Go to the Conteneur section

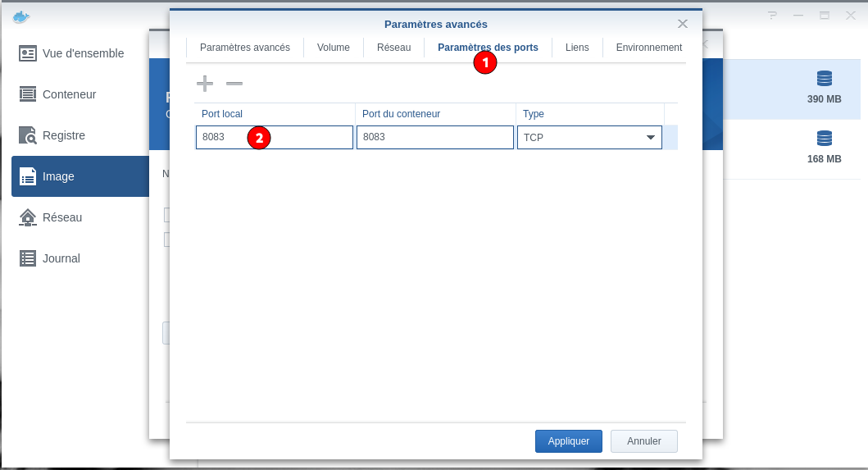69,94
